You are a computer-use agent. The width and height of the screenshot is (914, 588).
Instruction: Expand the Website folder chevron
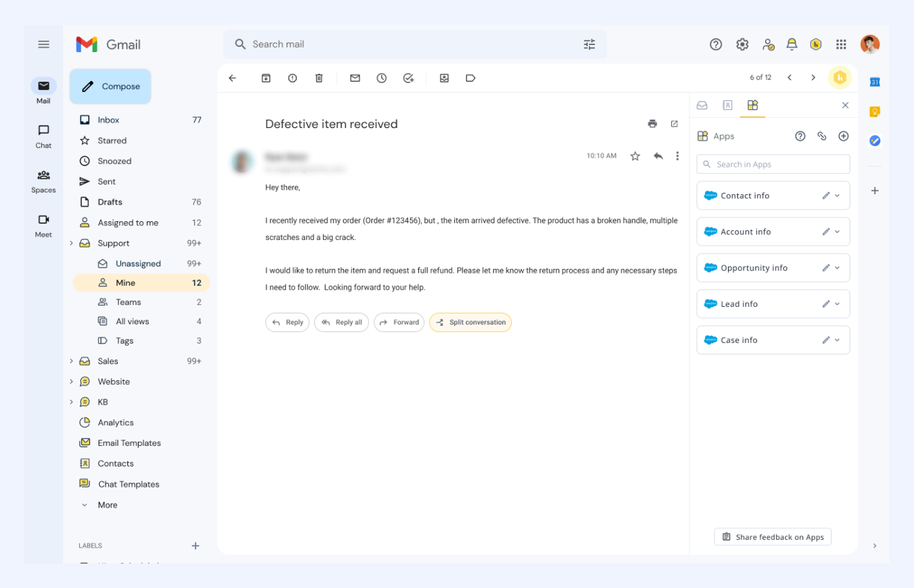[x=71, y=381]
